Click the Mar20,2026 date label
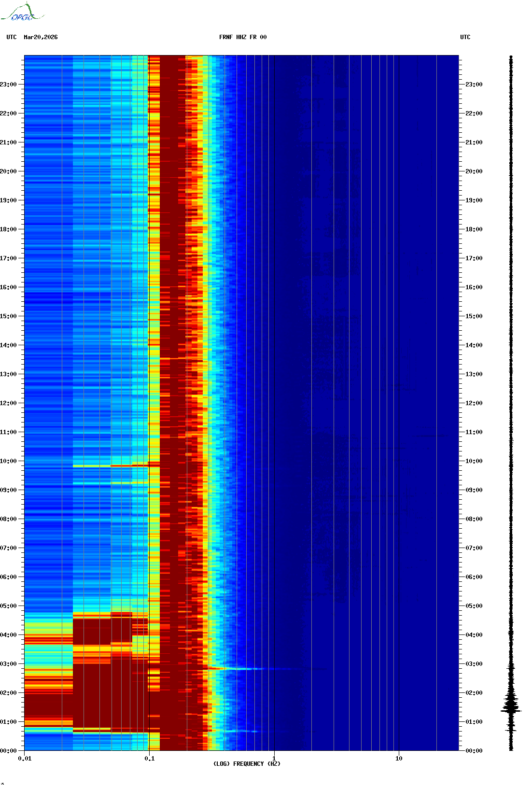Viewport: 532px width, 789px height. click(x=41, y=37)
